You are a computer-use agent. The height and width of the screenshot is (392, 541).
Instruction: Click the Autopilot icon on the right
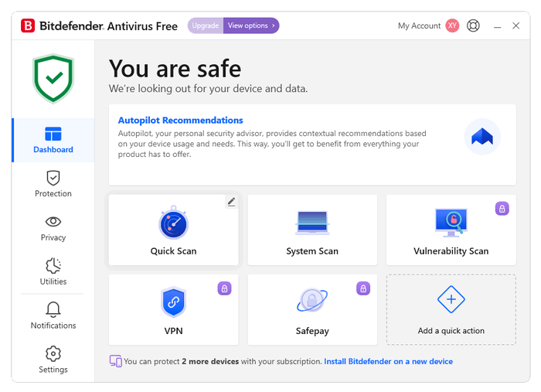click(x=482, y=137)
